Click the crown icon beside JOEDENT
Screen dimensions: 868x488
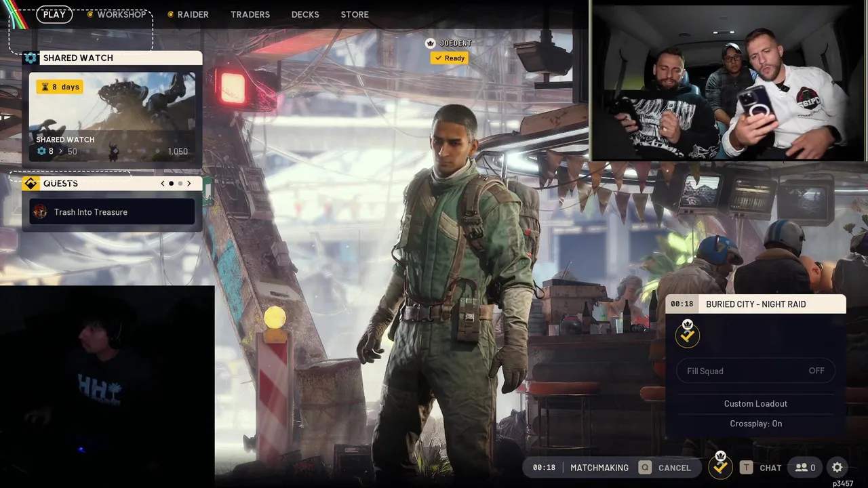click(430, 43)
